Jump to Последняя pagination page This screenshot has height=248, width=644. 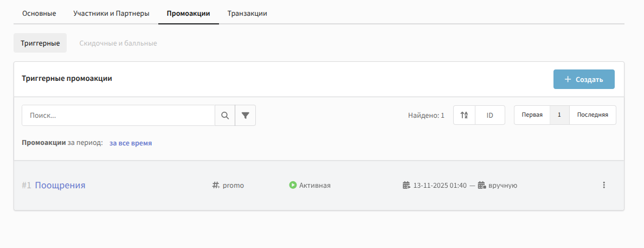[593, 115]
